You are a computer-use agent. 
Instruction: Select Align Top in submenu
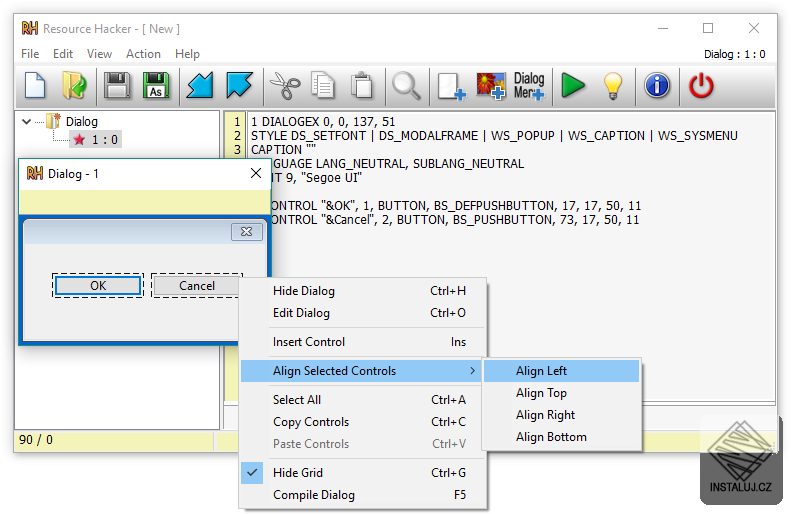pyautogui.click(x=561, y=393)
